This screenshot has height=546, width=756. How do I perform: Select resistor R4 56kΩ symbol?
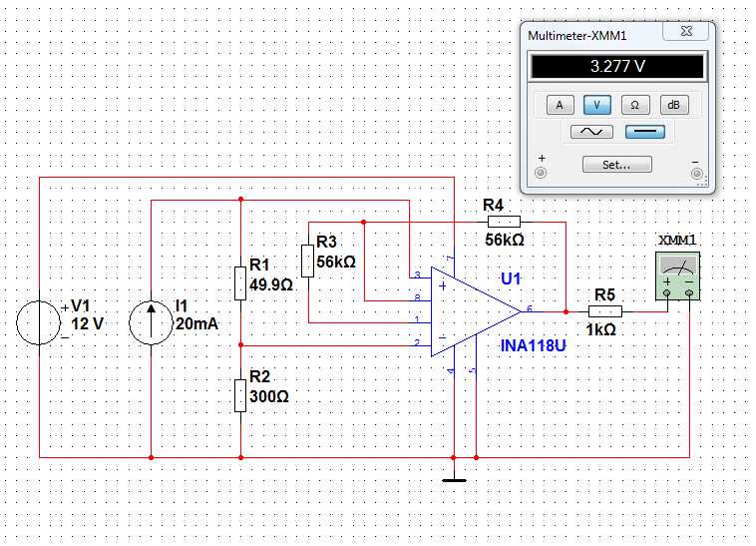coord(504,222)
